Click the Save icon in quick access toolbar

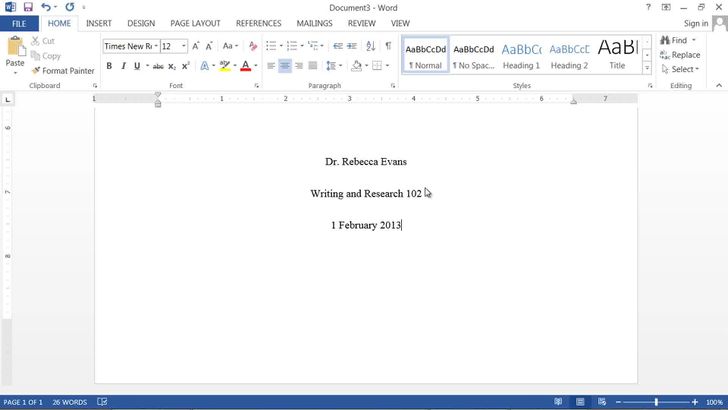[x=28, y=7]
